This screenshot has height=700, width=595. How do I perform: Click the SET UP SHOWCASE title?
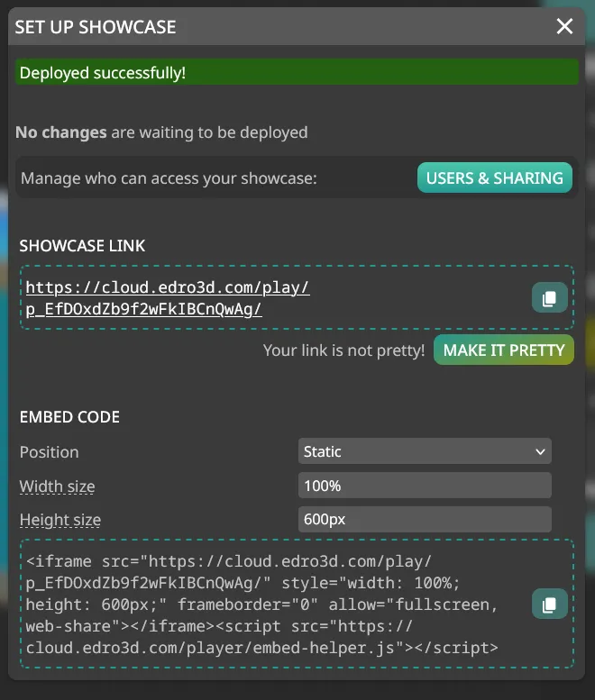click(96, 27)
